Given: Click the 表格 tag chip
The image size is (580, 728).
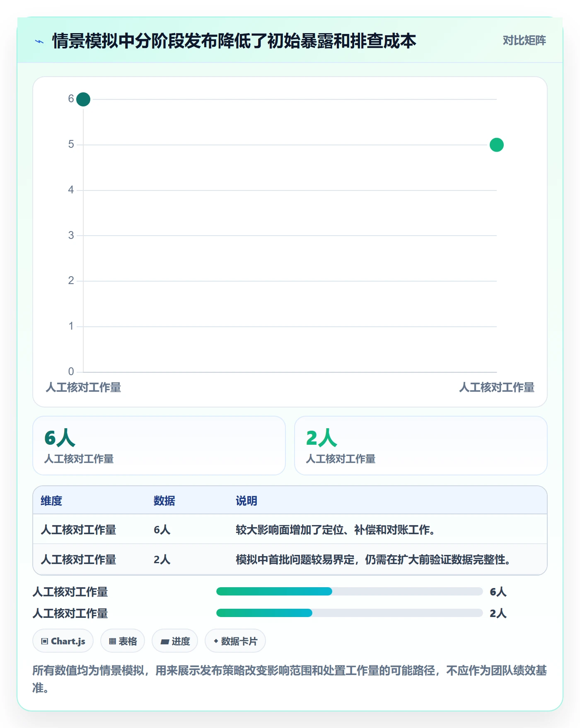Looking at the screenshot, I should pyautogui.click(x=123, y=641).
